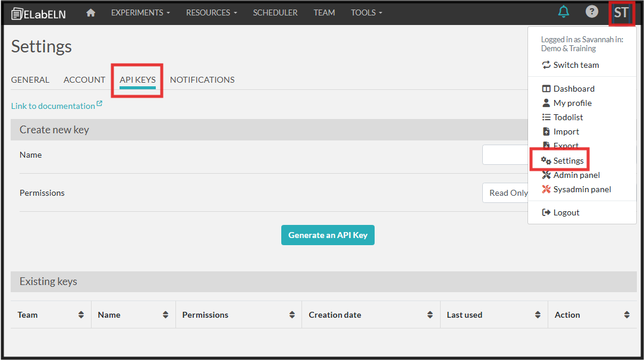Switch to the Notifications tab
The width and height of the screenshot is (644, 360).
pos(202,80)
